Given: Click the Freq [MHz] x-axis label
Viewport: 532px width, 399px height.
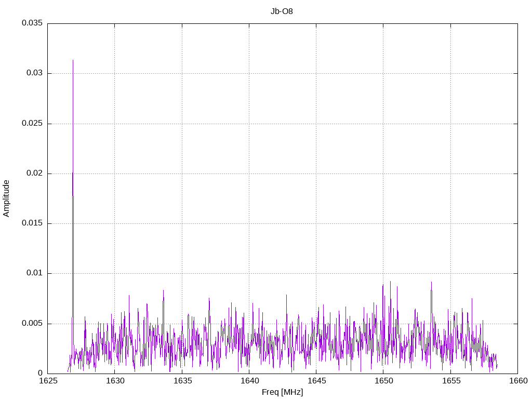Looking at the screenshot, I should (282, 392).
